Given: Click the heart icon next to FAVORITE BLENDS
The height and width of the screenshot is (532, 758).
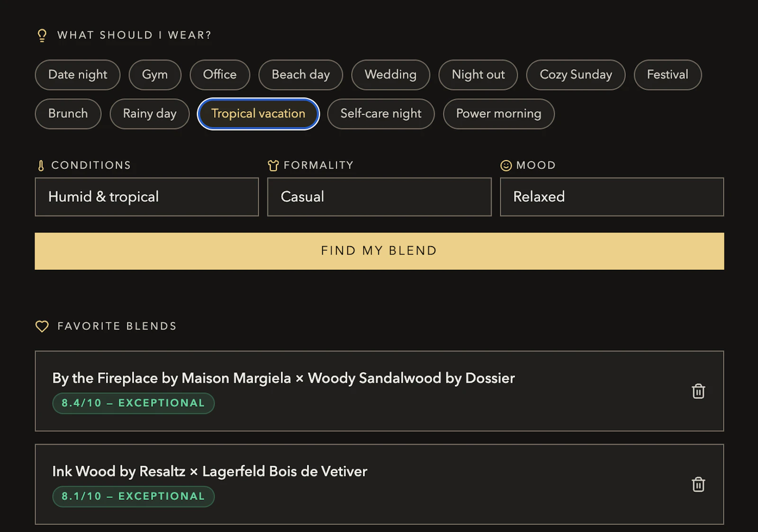Looking at the screenshot, I should pos(42,326).
